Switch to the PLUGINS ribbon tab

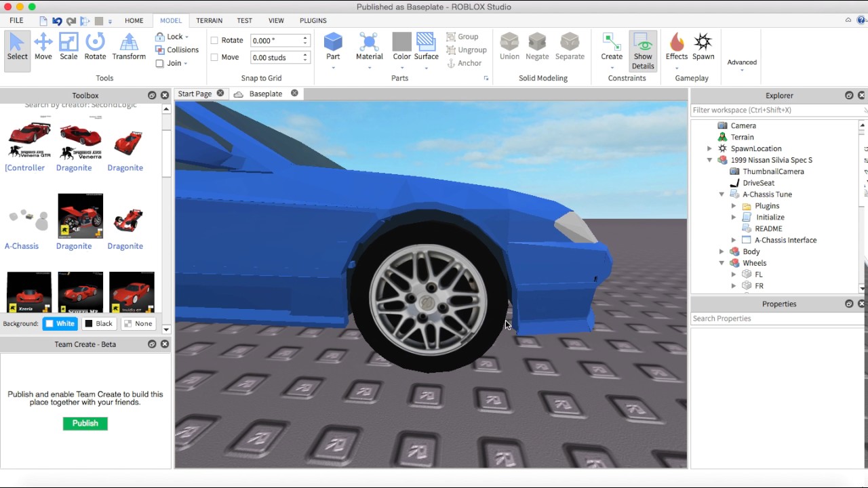point(313,21)
